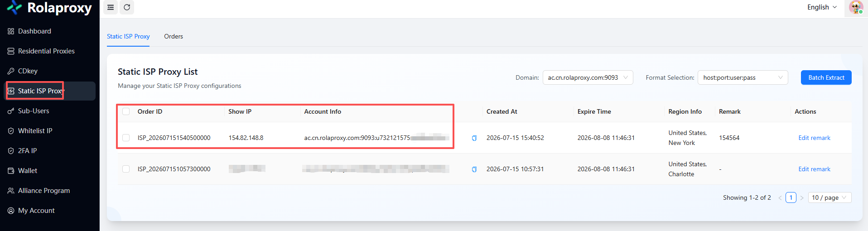Check the row ISP_202607151057300000

pyautogui.click(x=126, y=169)
